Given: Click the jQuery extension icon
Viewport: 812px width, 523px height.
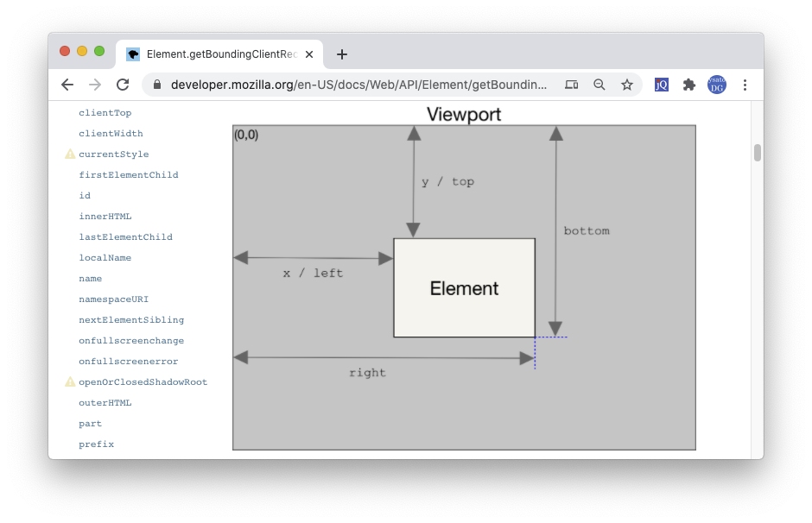Looking at the screenshot, I should point(662,85).
